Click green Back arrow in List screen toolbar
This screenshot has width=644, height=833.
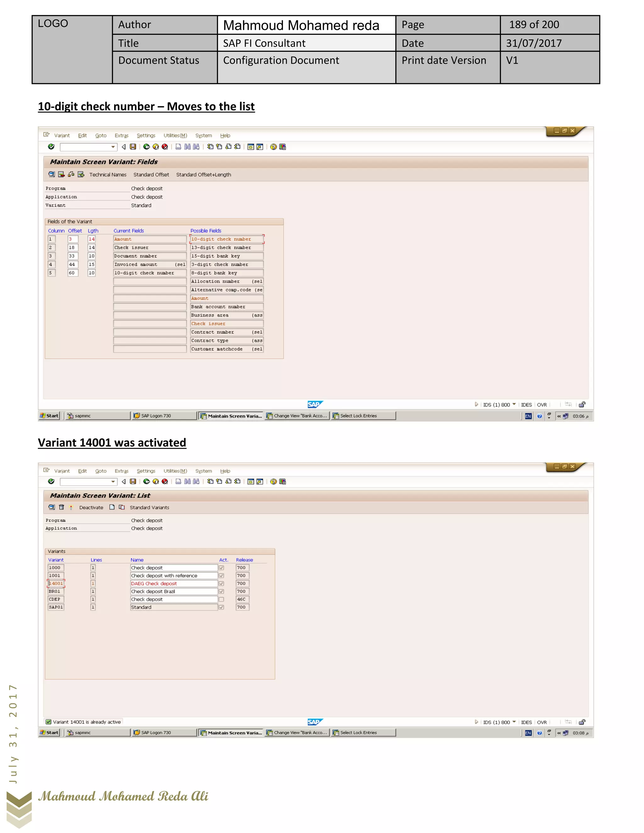(x=147, y=482)
